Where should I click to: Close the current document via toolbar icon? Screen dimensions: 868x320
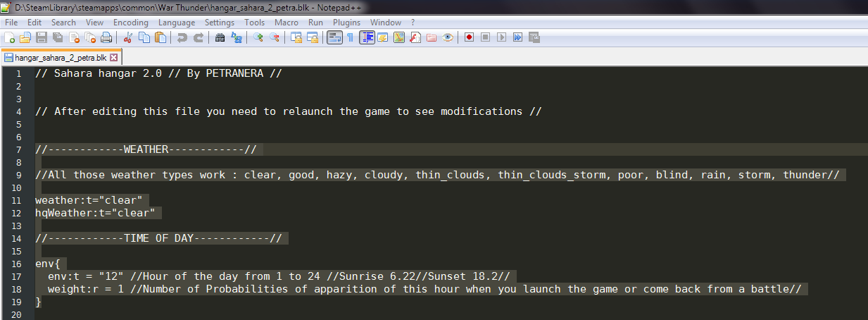(x=74, y=37)
